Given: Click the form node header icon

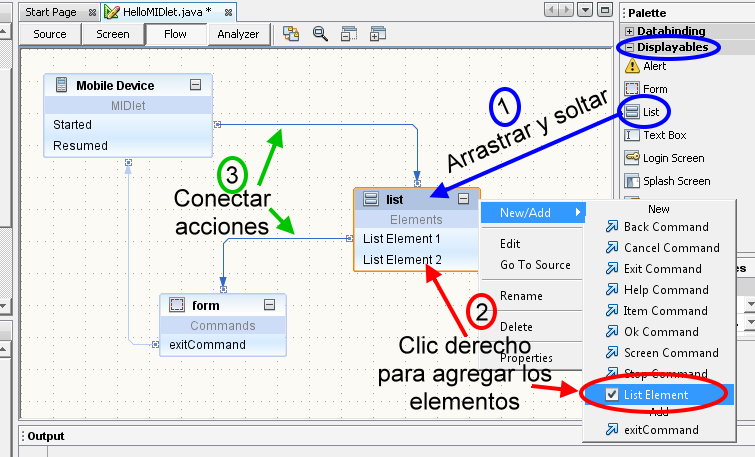Looking at the screenshot, I should tap(177, 304).
